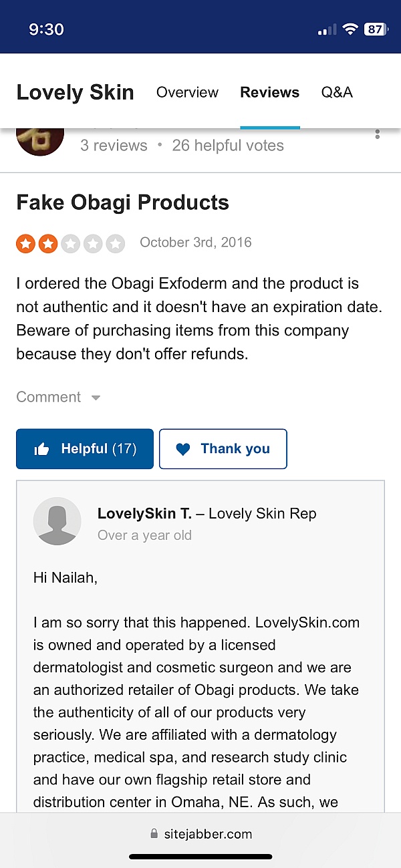Open the Q&A tab
Screen dimensions: 401x868
point(337,92)
